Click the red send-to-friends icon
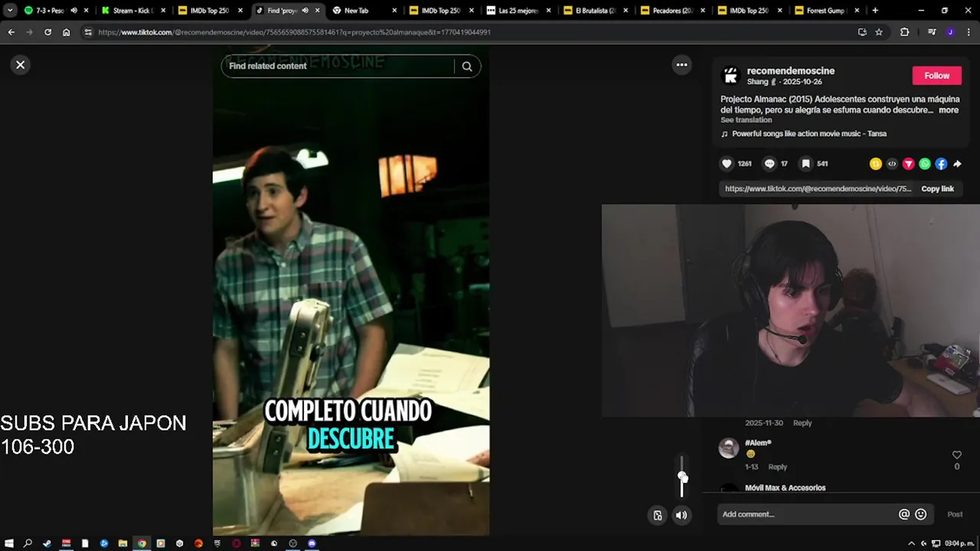The image size is (980, 551). coord(908,164)
